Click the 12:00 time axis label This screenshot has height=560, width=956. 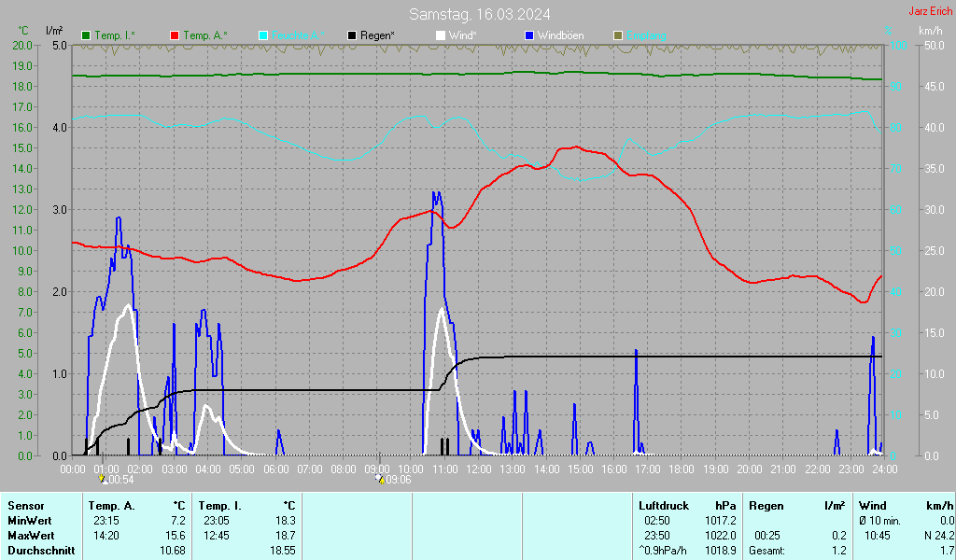click(479, 468)
